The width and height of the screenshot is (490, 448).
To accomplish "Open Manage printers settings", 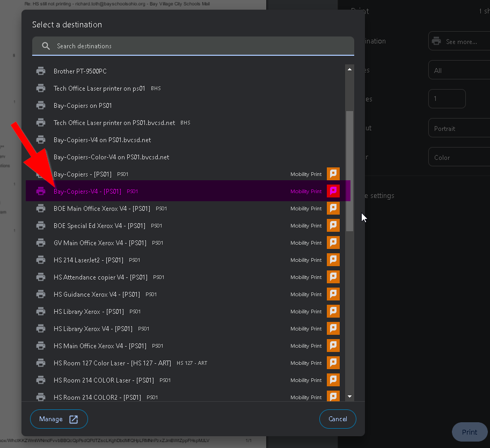I will click(x=58, y=419).
